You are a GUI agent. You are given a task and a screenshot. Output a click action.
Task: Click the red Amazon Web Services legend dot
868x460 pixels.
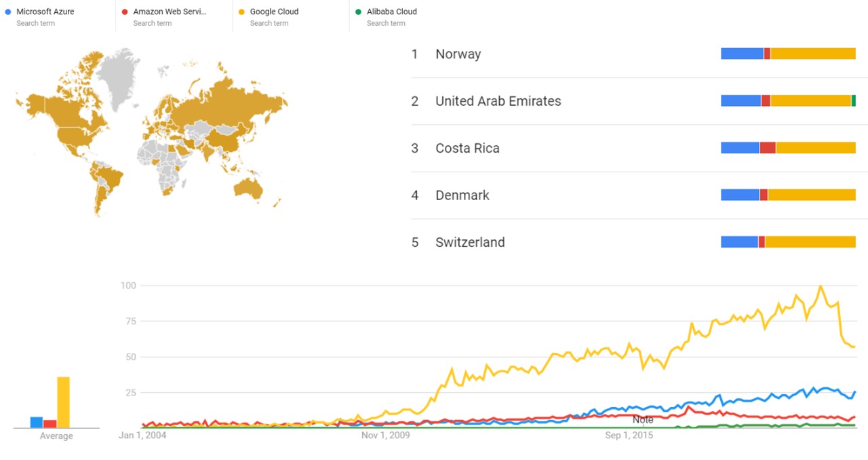[125, 12]
